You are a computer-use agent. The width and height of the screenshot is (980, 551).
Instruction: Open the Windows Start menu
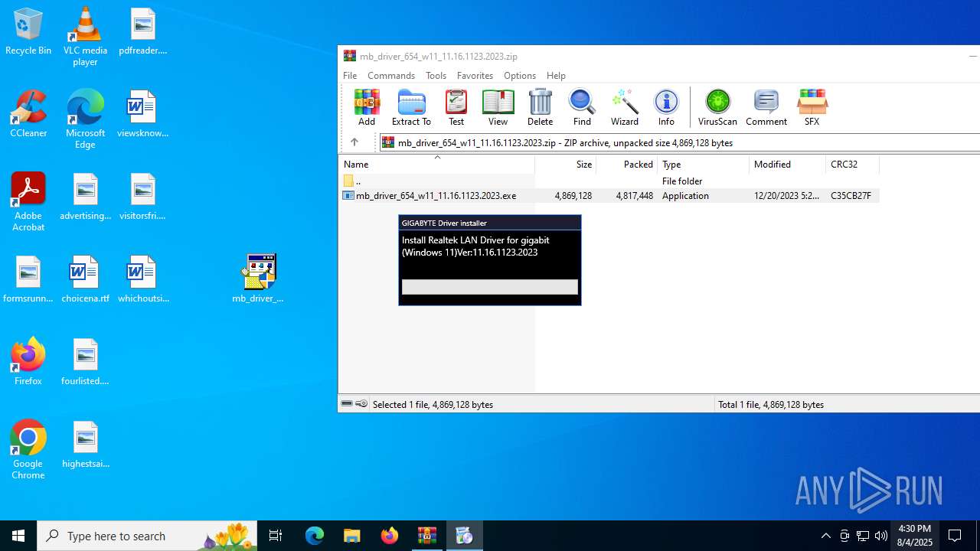point(18,536)
